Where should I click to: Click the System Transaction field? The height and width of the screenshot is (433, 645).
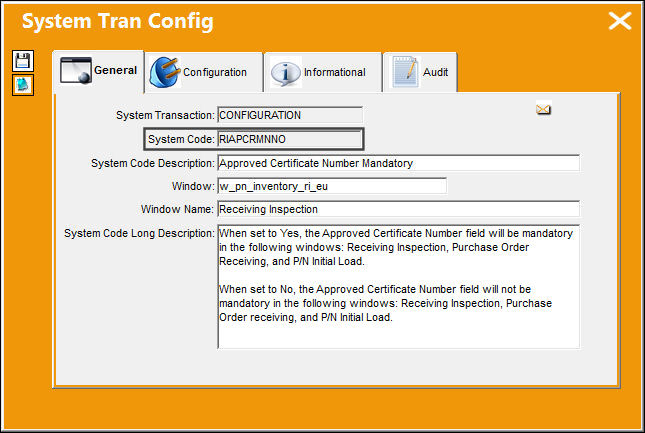click(x=290, y=115)
